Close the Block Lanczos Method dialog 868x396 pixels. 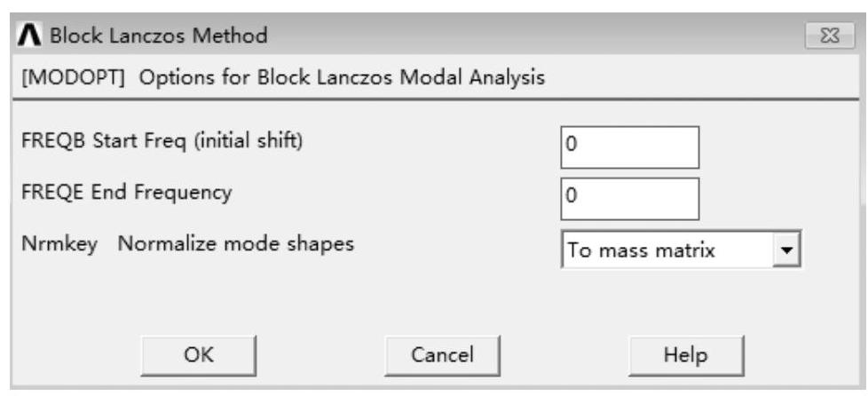point(835,36)
